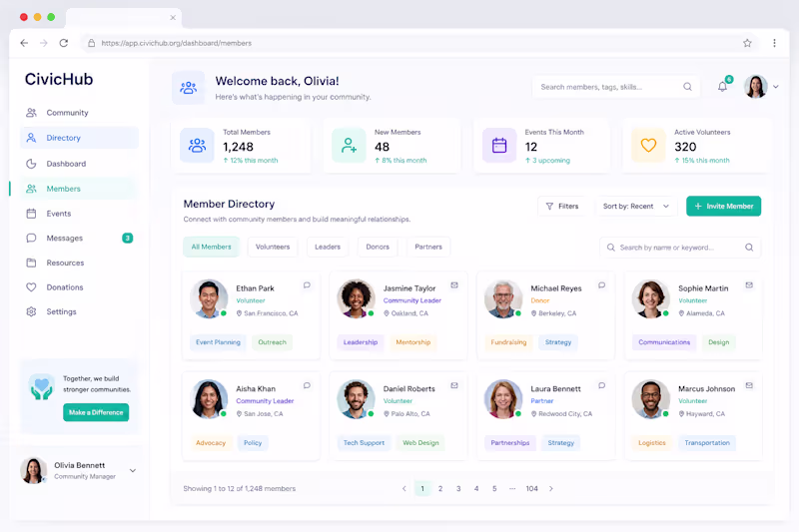Click the Event Planning tag
Image resolution: width=799 pixels, height=532 pixels.
tap(218, 342)
